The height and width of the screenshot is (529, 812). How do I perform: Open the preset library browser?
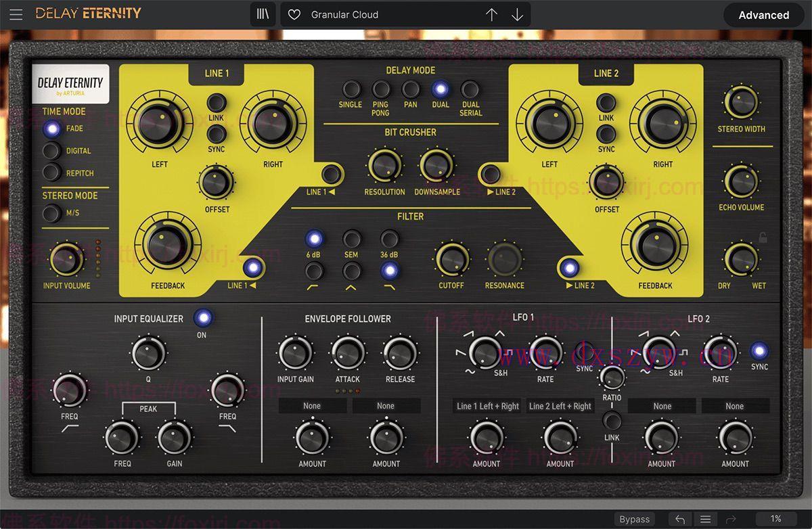point(263,14)
